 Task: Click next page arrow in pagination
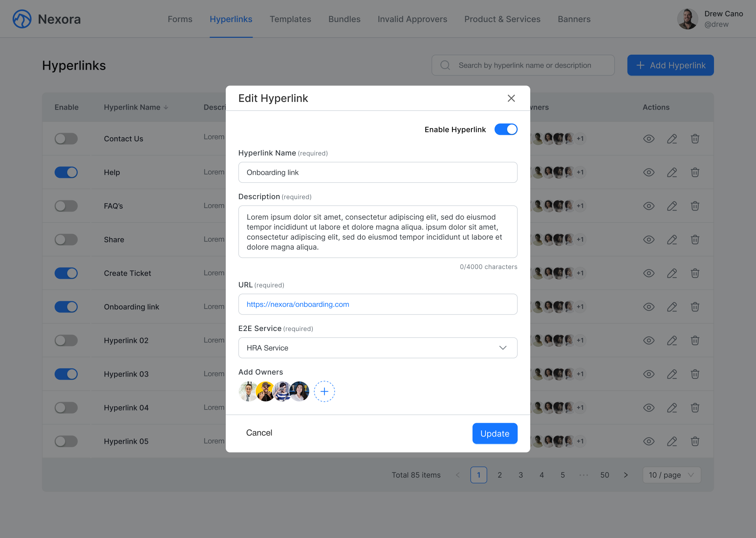626,475
